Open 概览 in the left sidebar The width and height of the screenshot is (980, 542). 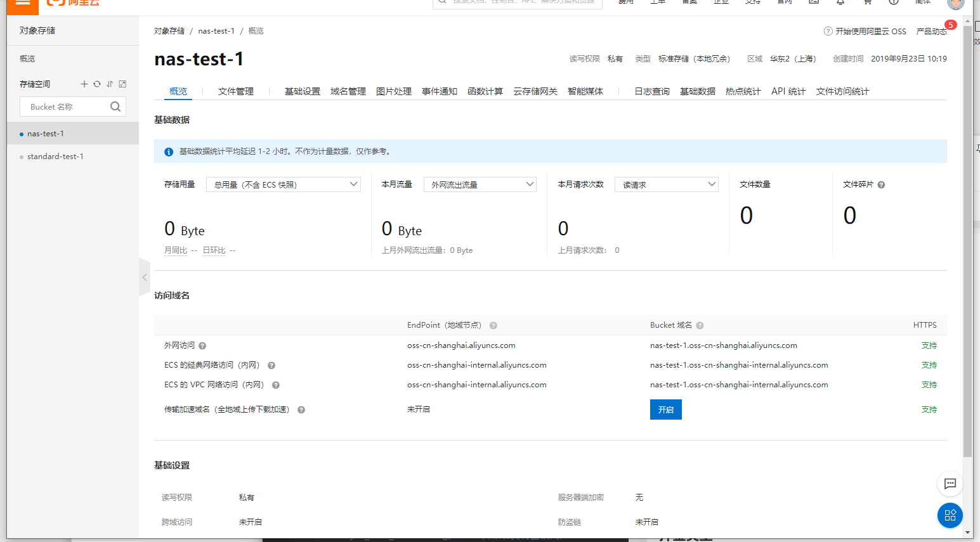point(27,58)
